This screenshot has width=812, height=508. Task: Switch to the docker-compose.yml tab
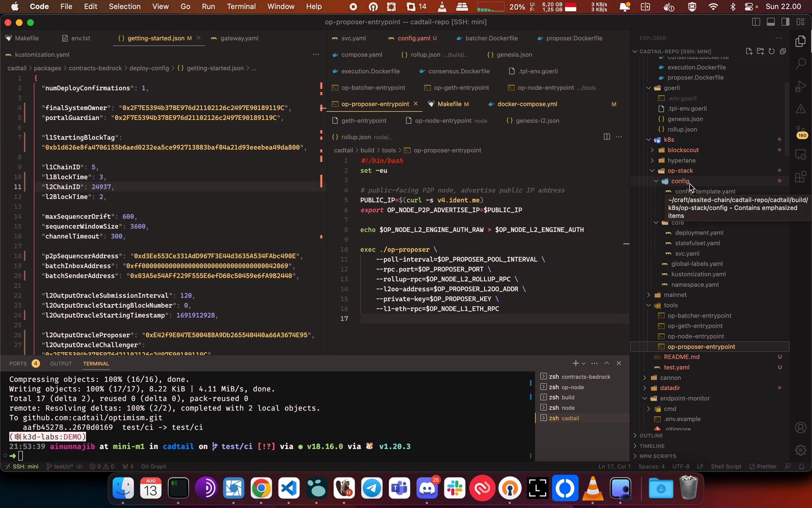[x=527, y=104]
